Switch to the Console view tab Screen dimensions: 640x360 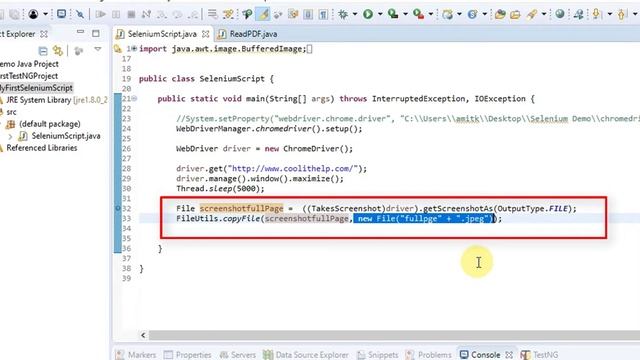[480, 355]
